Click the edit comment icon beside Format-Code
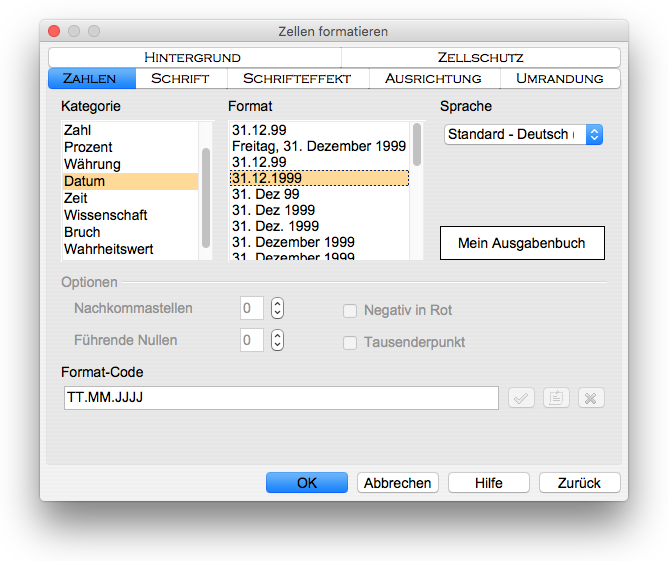The image size is (668, 561). pos(556,398)
